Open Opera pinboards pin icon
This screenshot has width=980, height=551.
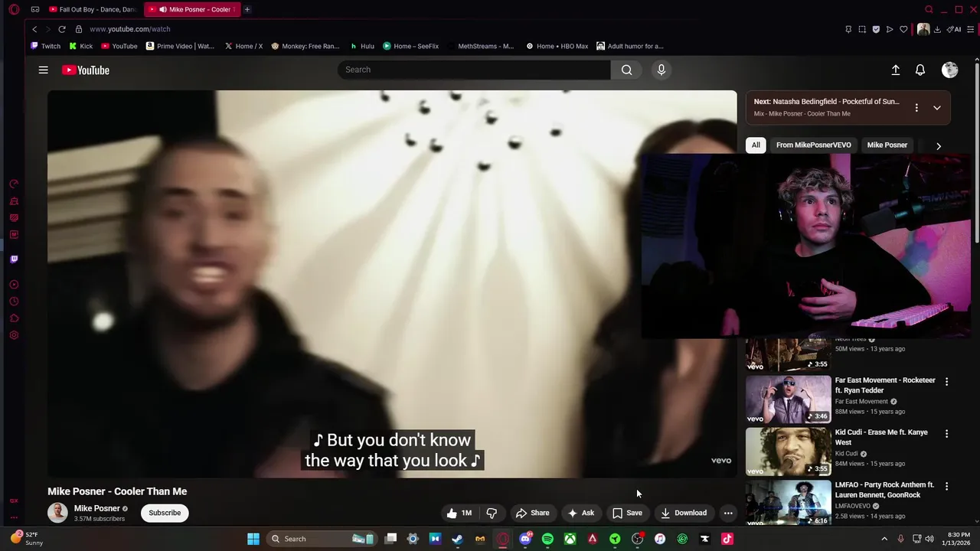point(848,29)
